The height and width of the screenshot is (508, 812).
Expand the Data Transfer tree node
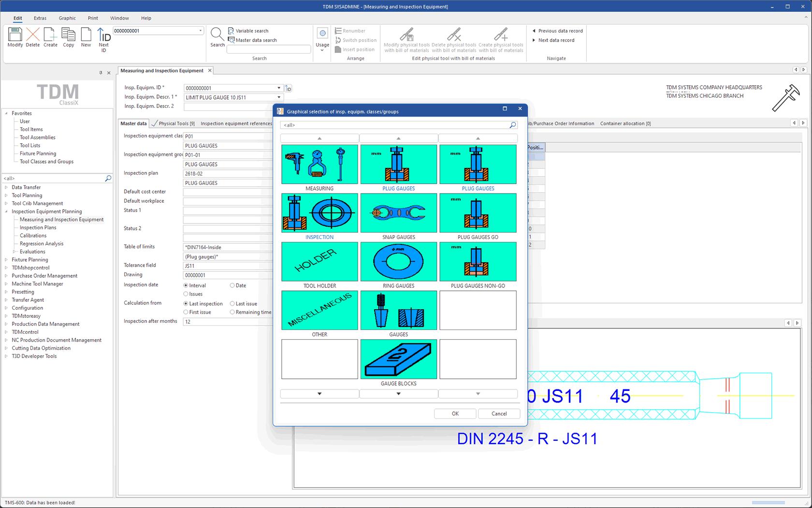click(x=6, y=187)
